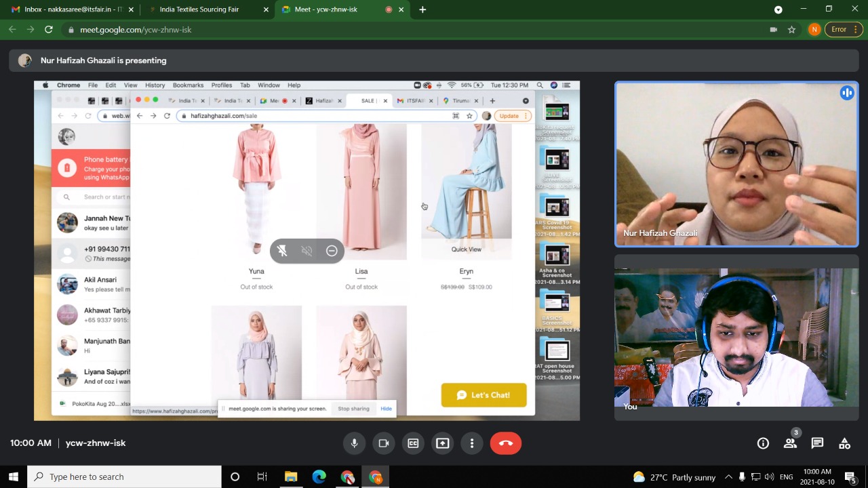Open Activities shapes icon
The image size is (868, 488).
click(844, 443)
